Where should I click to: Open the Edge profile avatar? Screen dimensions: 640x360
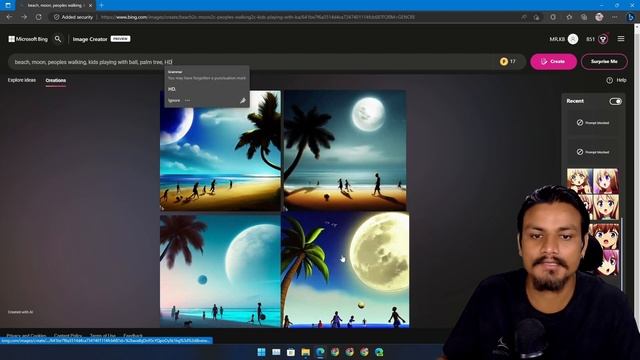click(599, 17)
